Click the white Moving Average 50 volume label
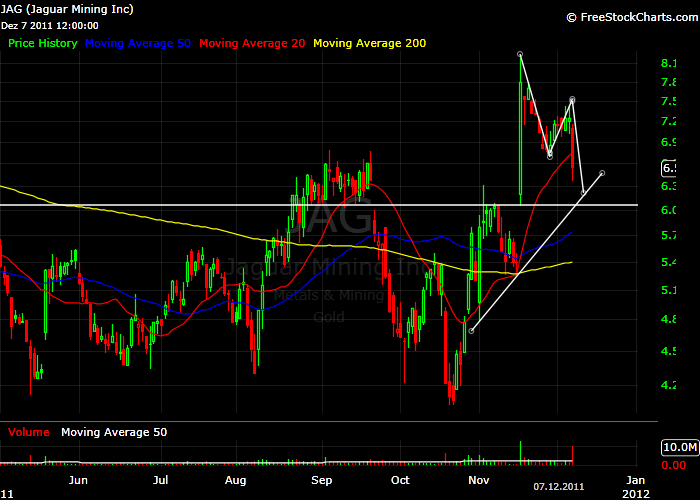This screenshot has width=700, height=500. click(114, 432)
